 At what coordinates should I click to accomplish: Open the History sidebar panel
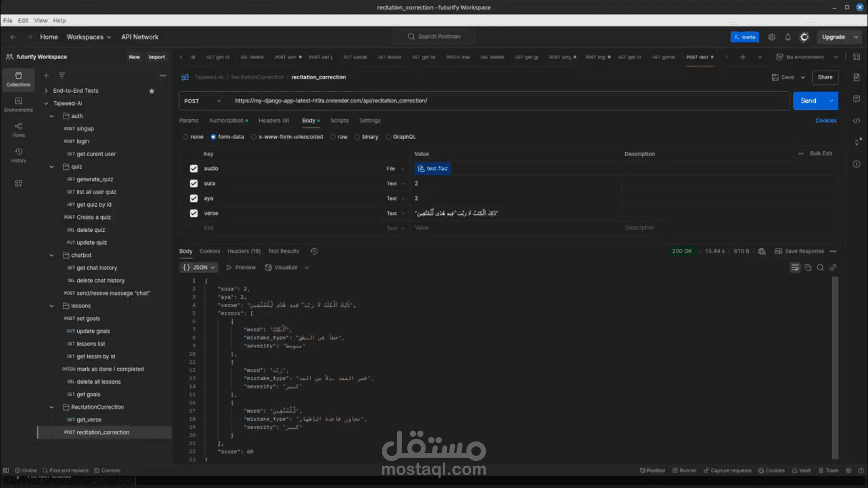[19, 155]
